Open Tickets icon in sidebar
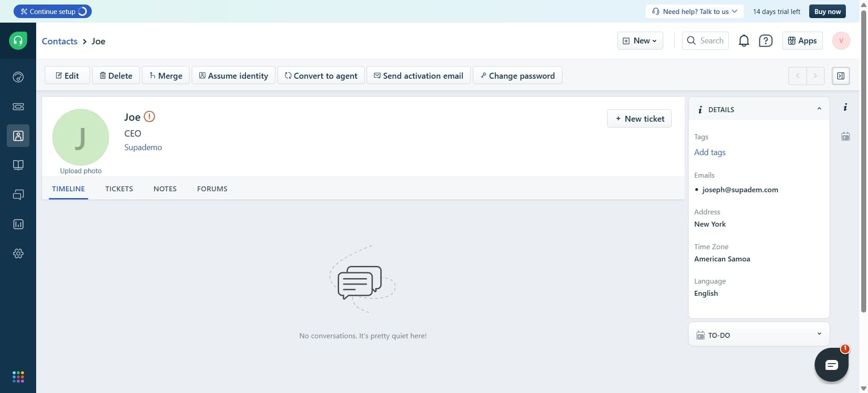868x393 pixels. 18,106
